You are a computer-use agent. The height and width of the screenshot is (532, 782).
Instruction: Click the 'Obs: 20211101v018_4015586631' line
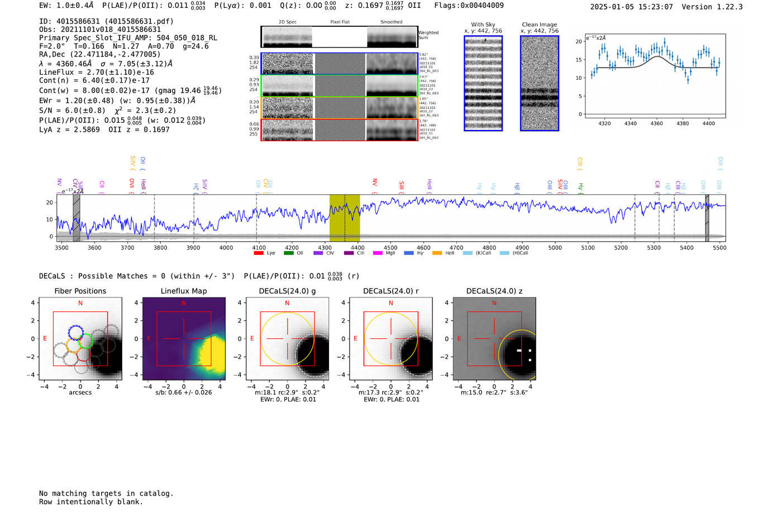(100, 30)
